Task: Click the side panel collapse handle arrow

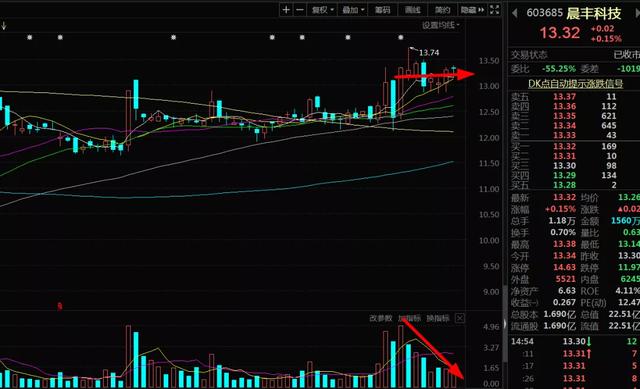Action: pos(505,325)
